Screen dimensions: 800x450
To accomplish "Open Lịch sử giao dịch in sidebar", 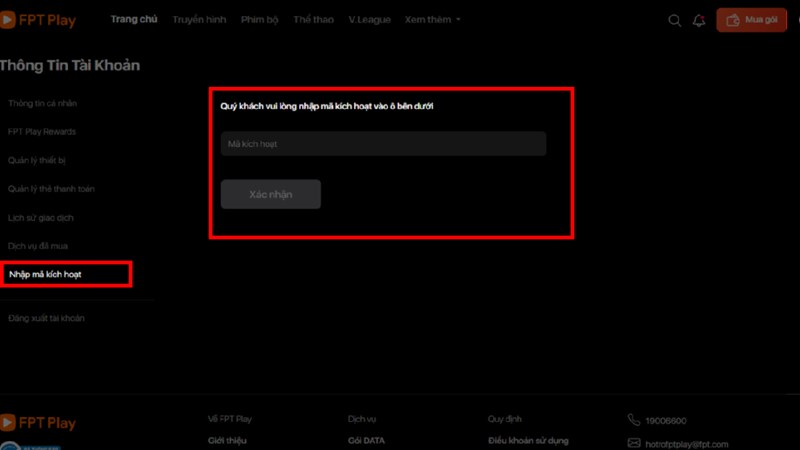I will pos(41,218).
